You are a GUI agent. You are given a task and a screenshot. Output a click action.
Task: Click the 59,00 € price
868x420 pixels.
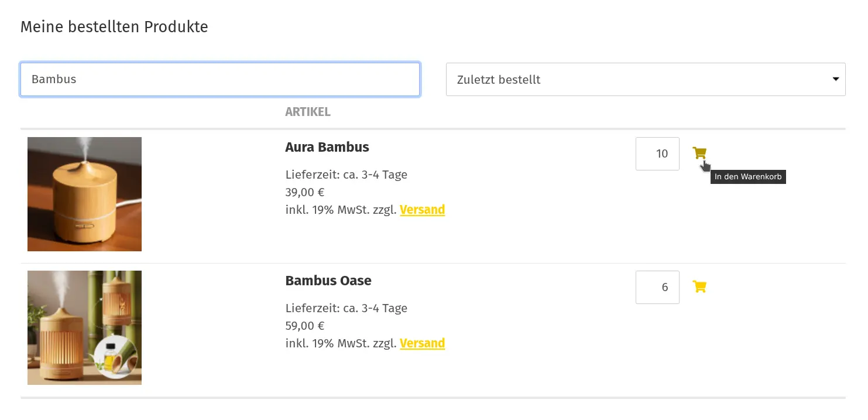click(x=304, y=326)
